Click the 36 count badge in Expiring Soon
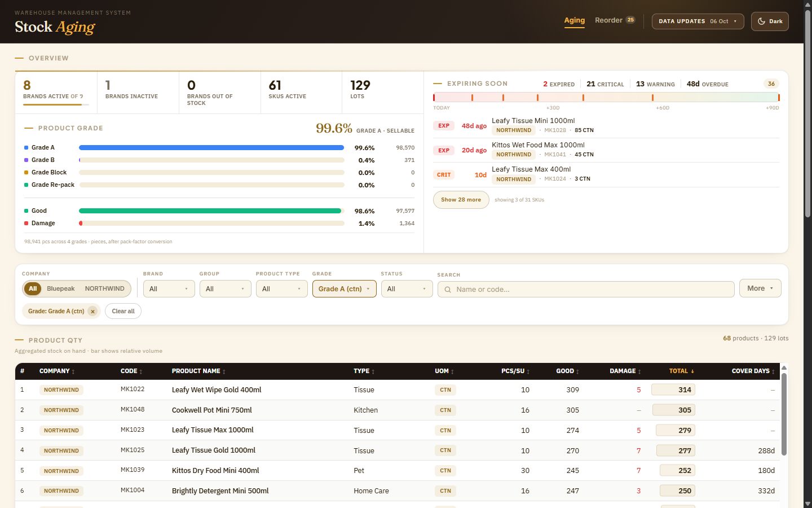 771,84
